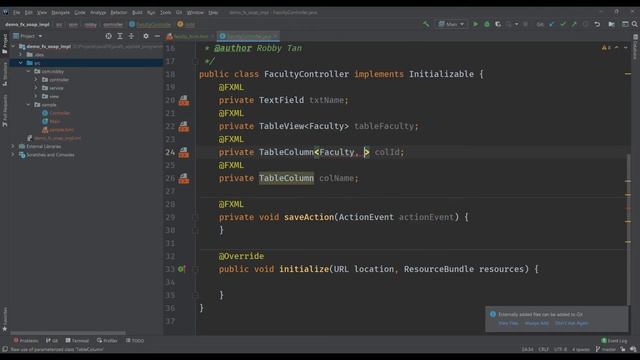Click the Git commit checkmark icon
Image resolution: width=640 pixels, height=360 pixels.
coord(563,24)
